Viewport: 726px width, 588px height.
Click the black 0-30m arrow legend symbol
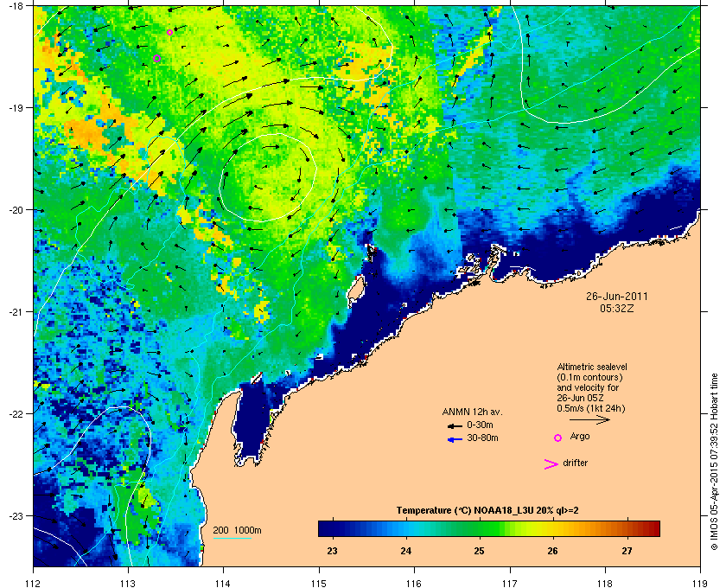455,426
